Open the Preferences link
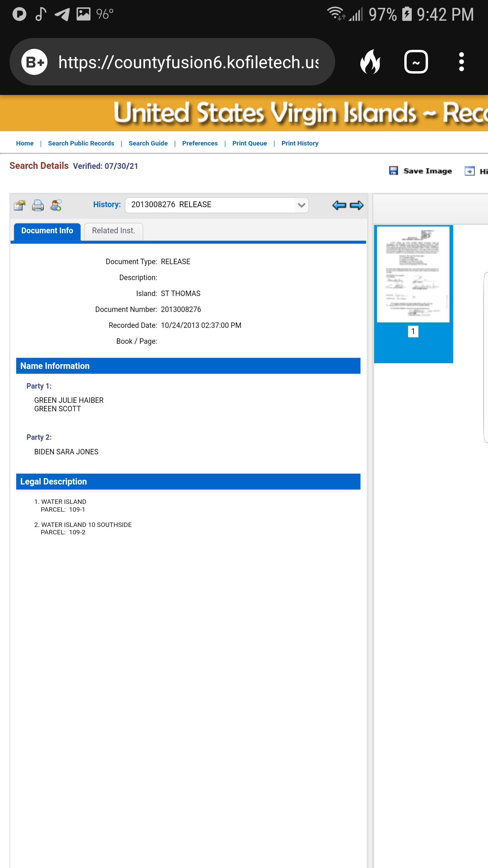The image size is (488, 868). click(x=200, y=143)
